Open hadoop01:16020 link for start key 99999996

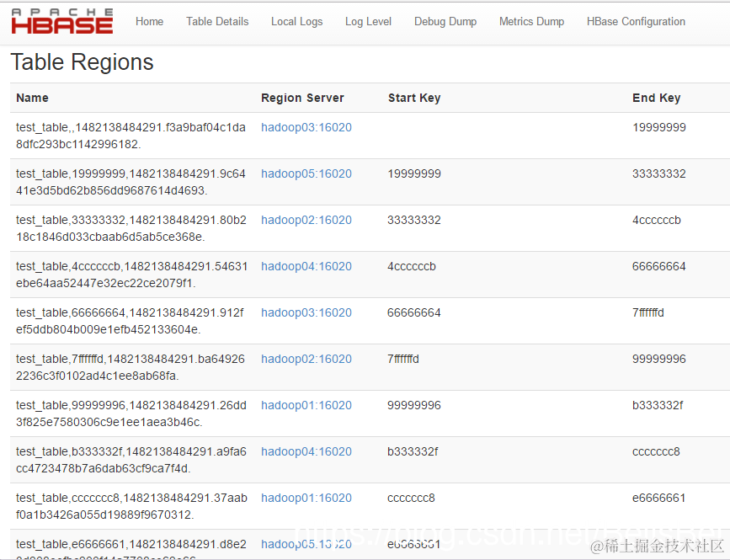(306, 405)
